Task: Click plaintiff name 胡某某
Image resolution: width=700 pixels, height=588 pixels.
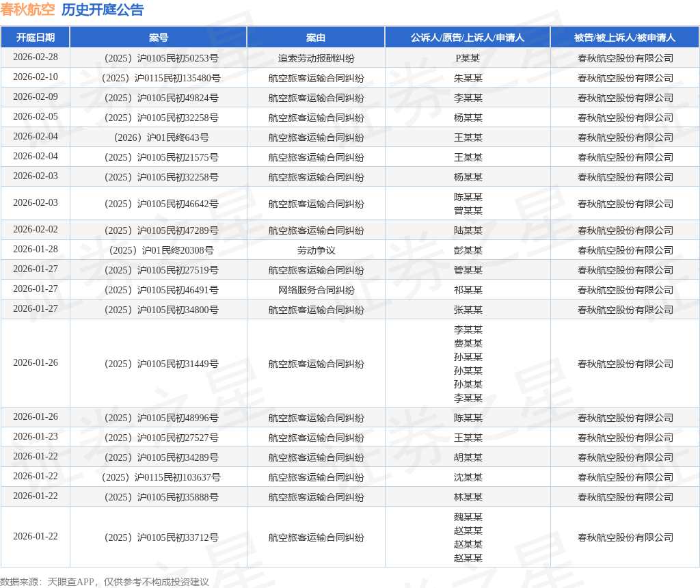Action: click(468, 457)
